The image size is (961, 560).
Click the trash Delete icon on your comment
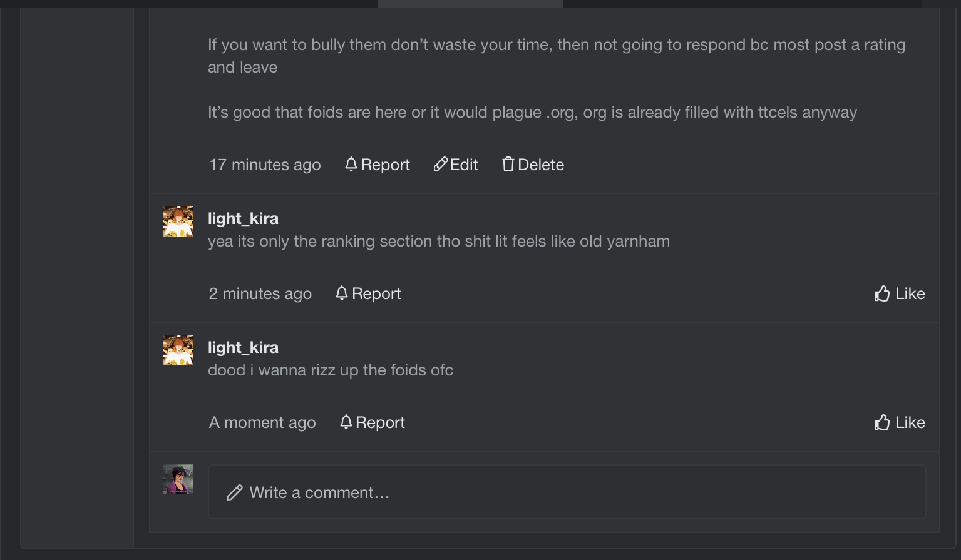(508, 165)
